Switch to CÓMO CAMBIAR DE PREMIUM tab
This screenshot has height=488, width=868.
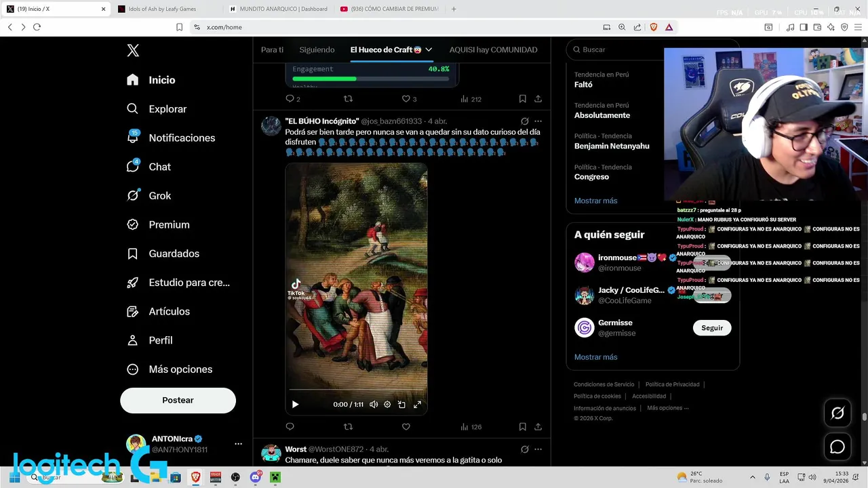389,9
